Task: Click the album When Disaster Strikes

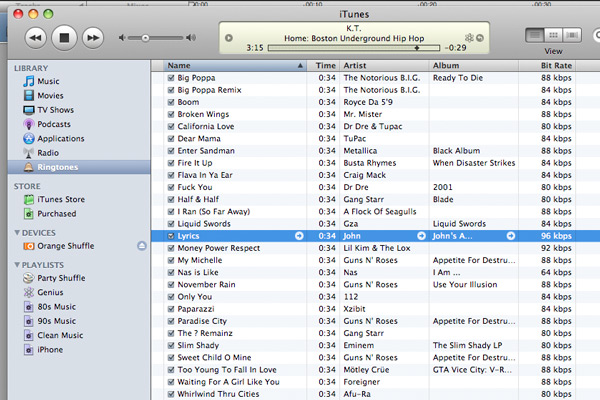Action: pos(474,163)
